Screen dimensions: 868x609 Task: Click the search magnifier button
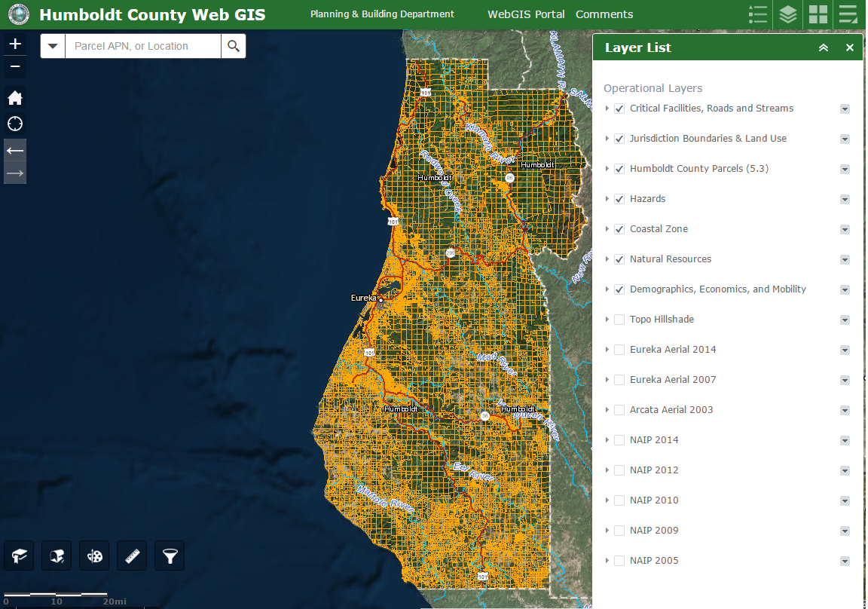[234, 46]
